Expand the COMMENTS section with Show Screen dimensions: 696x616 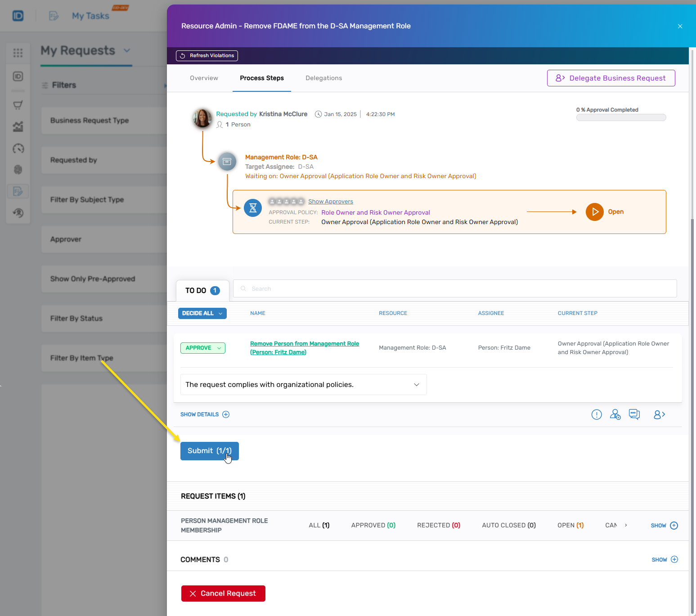pyautogui.click(x=665, y=559)
